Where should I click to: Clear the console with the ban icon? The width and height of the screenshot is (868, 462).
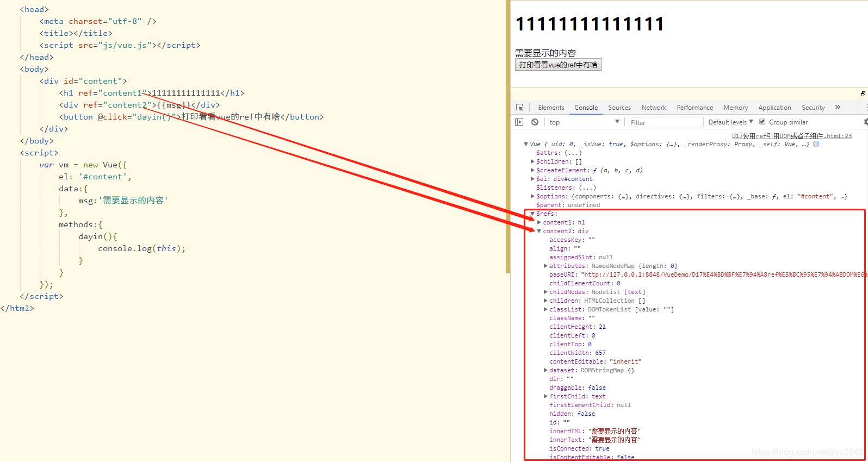535,122
